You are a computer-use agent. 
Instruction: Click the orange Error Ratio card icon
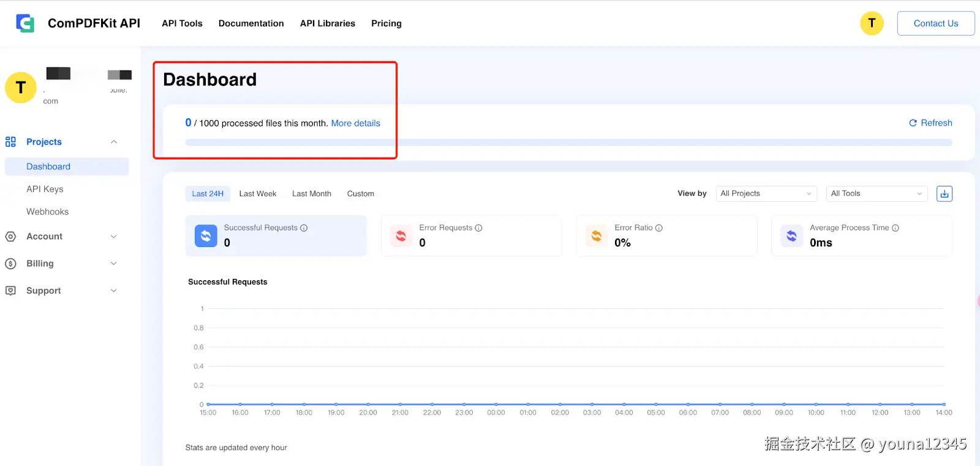(597, 235)
